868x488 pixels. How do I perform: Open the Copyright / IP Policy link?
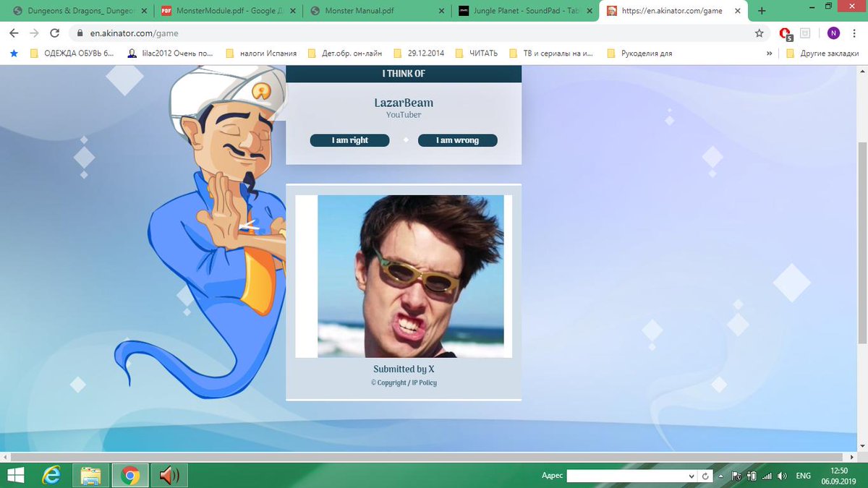[x=404, y=382]
